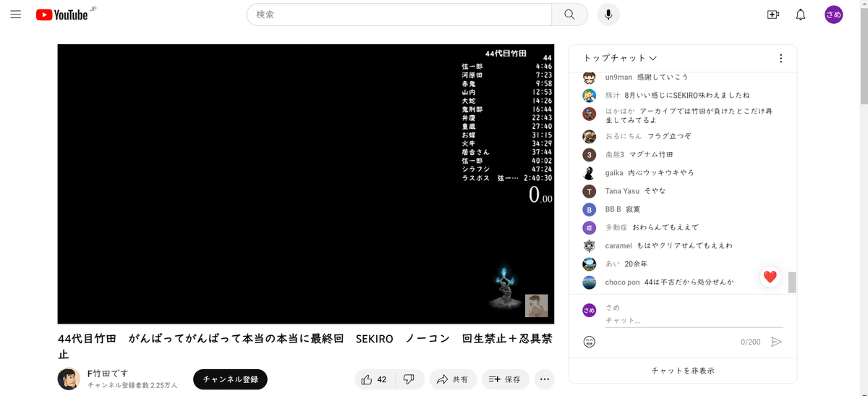The width and height of the screenshot is (868, 396).
Task: Click caramel's chat avatar
Action: pyautogui.click(x=590, y=246)
